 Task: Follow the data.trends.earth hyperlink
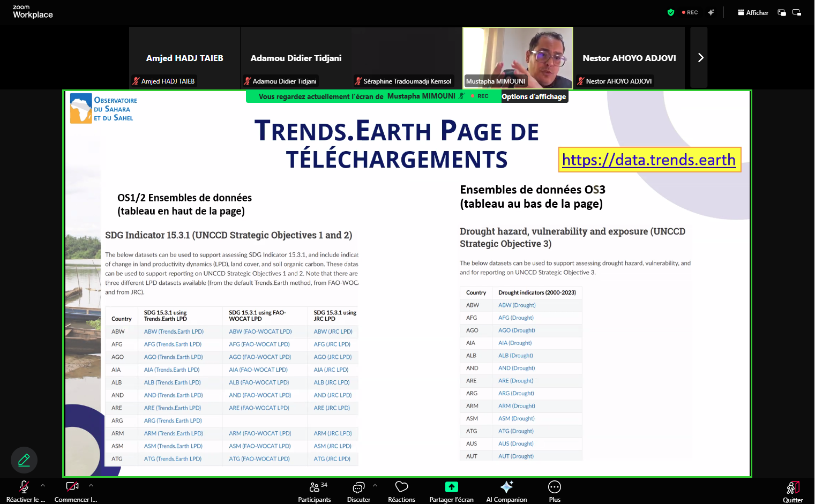(x=648, y=160)
